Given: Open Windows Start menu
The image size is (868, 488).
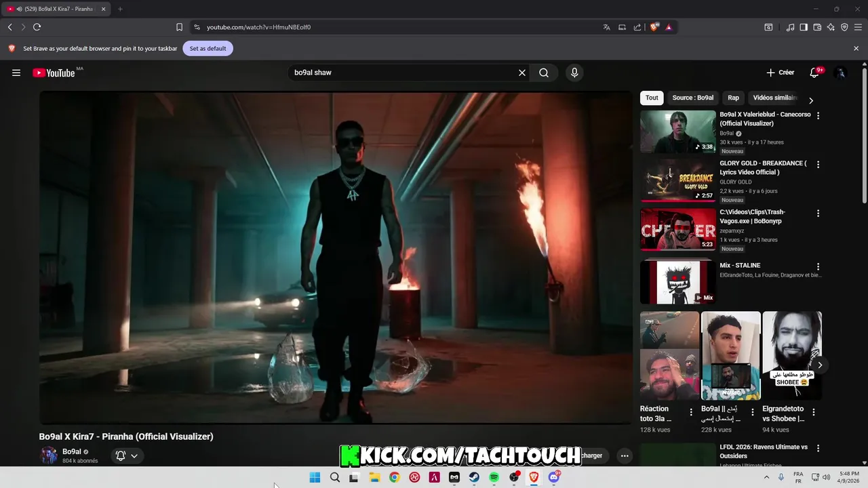Looking at the screenshot, I should [315, 477].
